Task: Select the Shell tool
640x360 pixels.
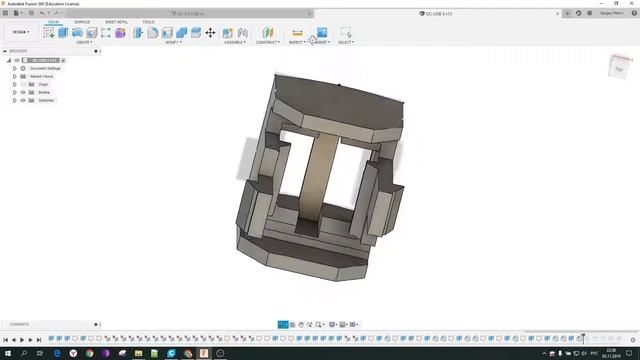Action: (167, 33)
